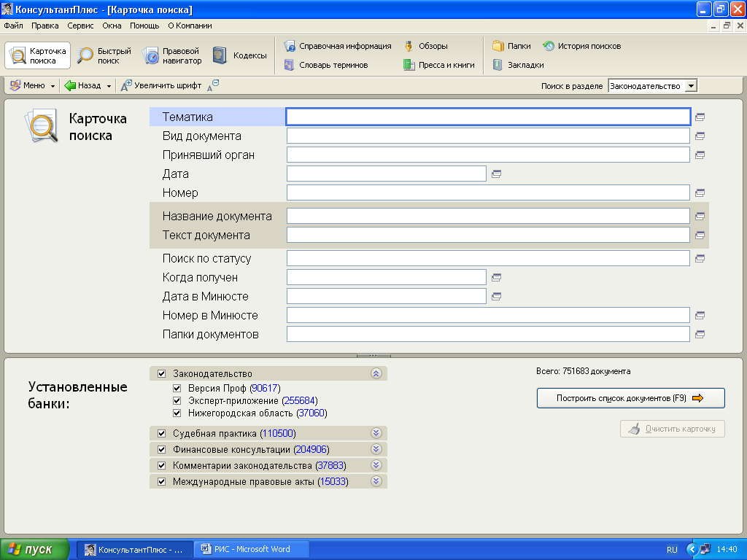This screenshot has height=560, width=747.
Task: Open date icon for Когда получен
Action: pyautogui.click(x=496, y=278)
